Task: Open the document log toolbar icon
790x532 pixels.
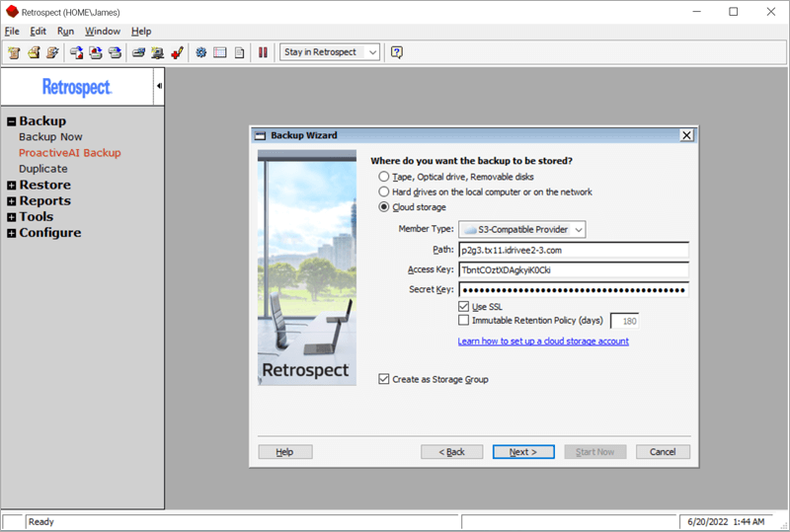Action: 239,52
